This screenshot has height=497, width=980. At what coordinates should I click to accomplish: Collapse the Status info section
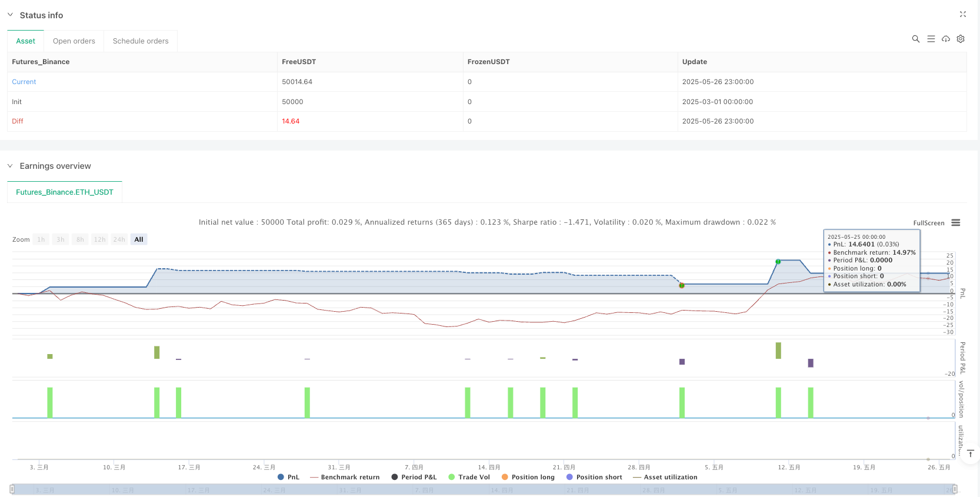10,15
